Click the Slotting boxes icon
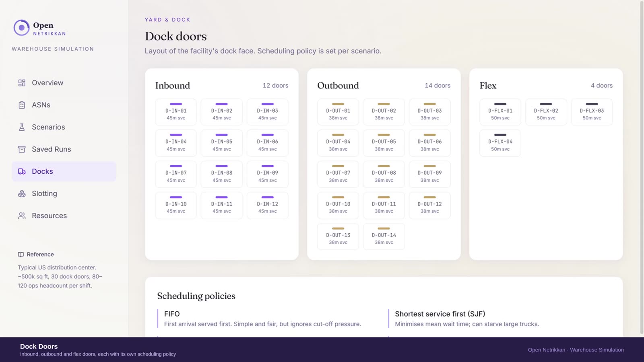Image resolution: width=644 pixels, height=362 pixels. 22,193
